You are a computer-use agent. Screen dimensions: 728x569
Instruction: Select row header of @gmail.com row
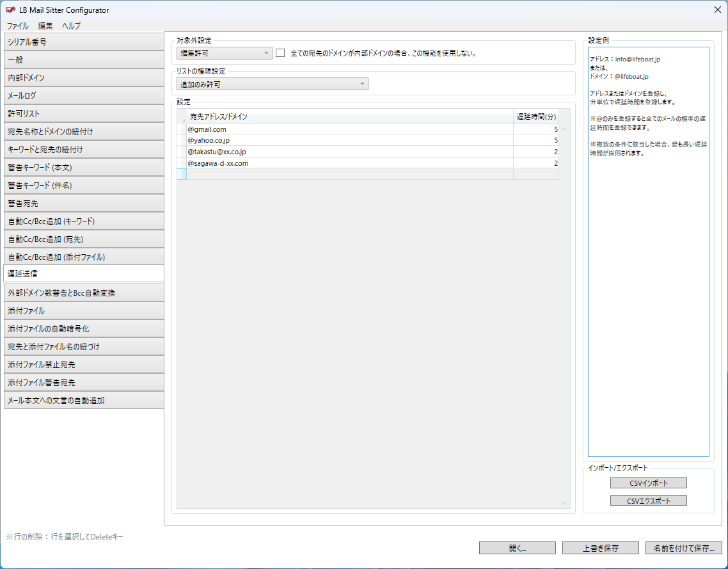point(182,129)
